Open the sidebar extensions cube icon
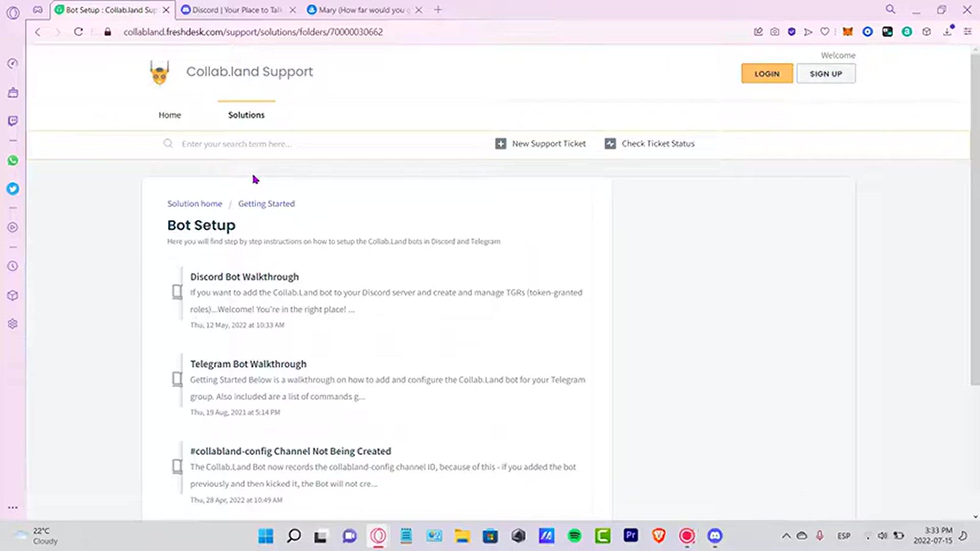The image size is (980, 551). (x=13, y=296)
